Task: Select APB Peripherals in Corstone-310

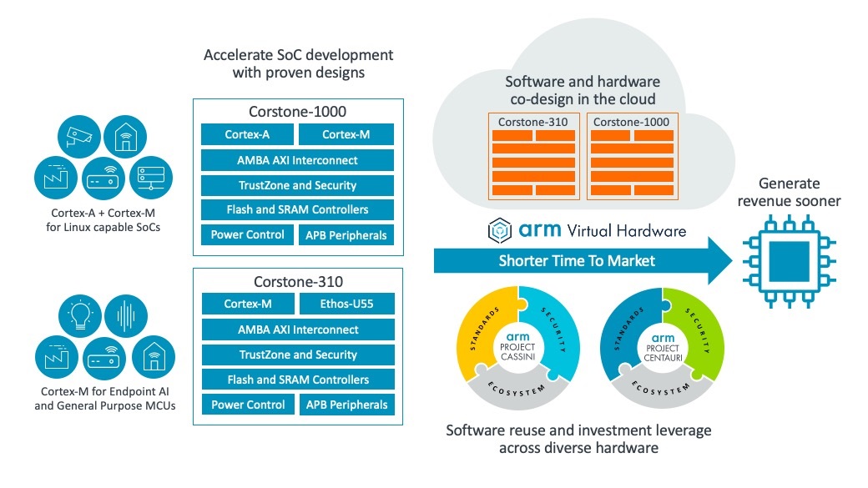Action: [347, 405]
